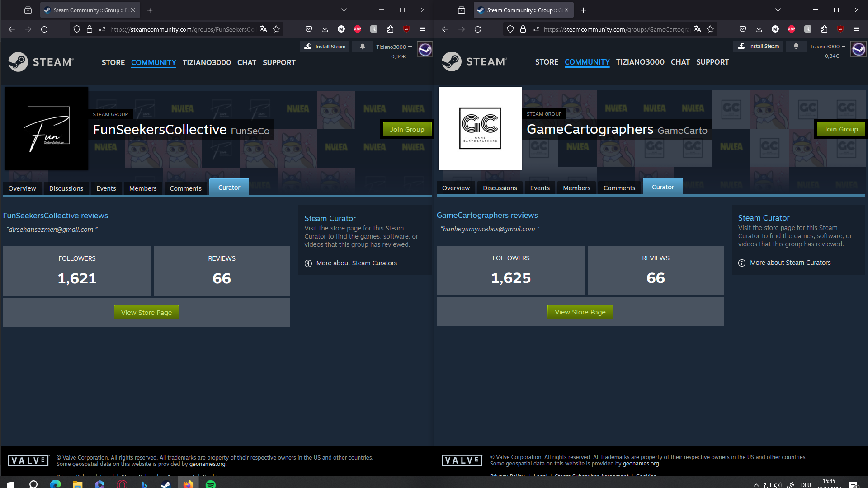Toggle the bookmark star for GameCartographers page
The height and width of the screenshot is (488, 868).
tap(710, 29)
